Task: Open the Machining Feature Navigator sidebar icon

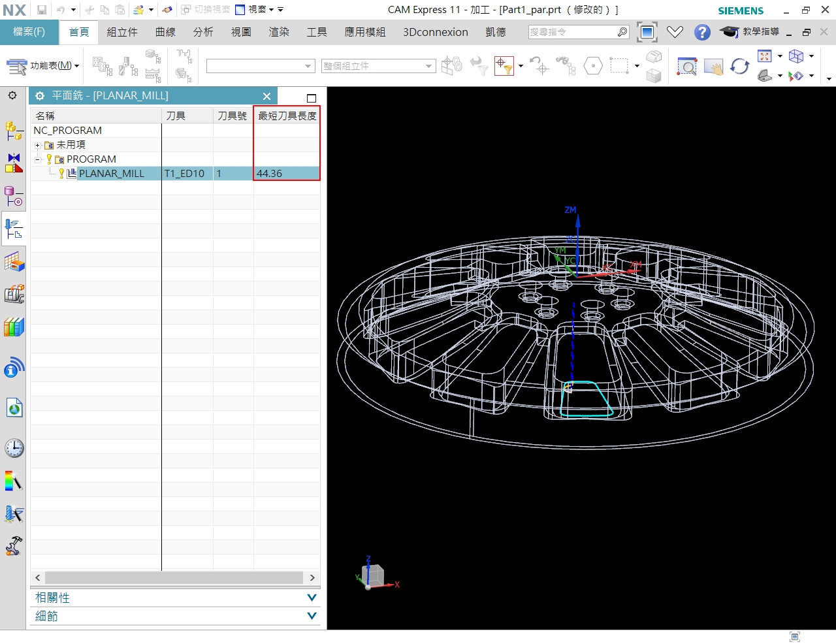Action: click(14, 262)
